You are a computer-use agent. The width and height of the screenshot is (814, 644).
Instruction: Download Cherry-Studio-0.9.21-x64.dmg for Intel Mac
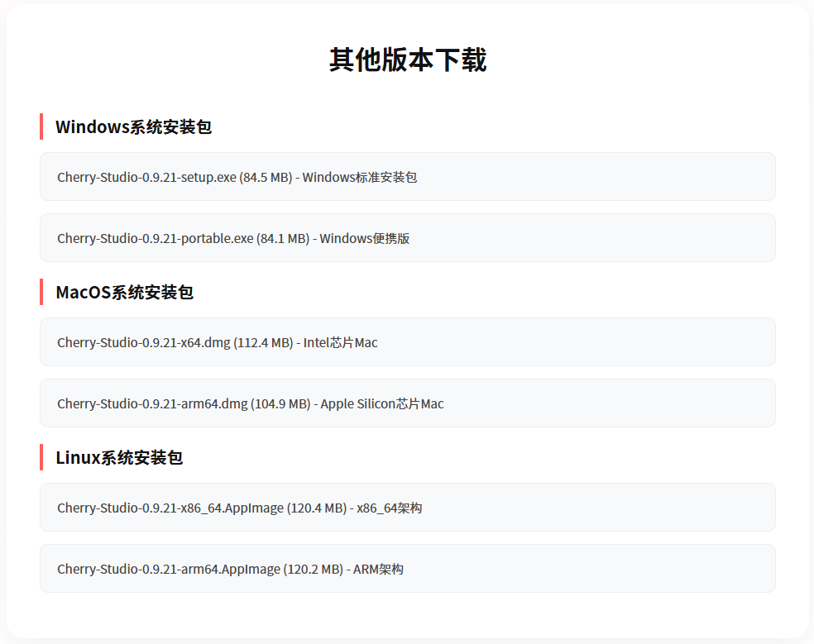point(408,342)
